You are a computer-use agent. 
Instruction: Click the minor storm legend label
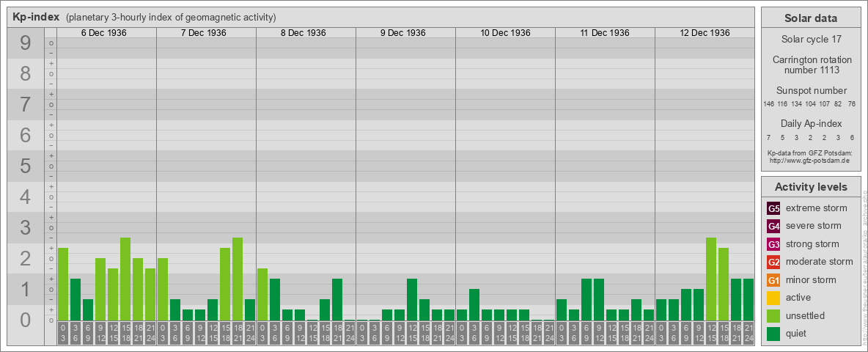point(812,280)
